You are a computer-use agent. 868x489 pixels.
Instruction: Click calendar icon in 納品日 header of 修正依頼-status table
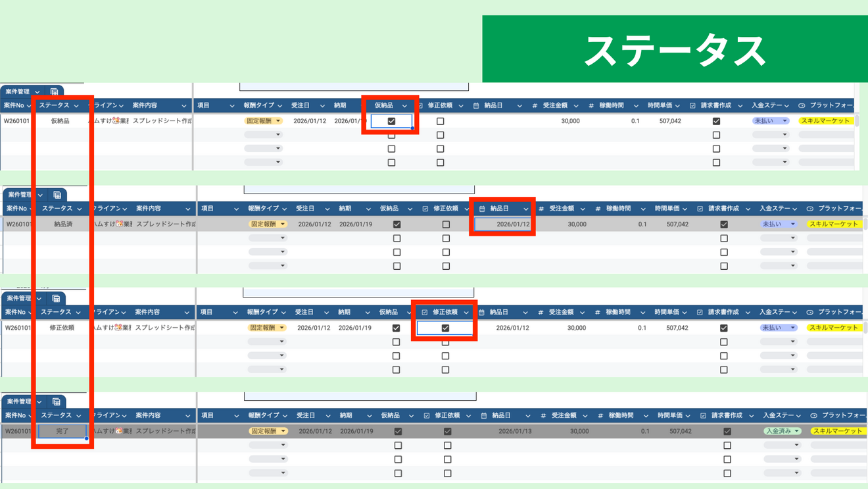[481, 313]
